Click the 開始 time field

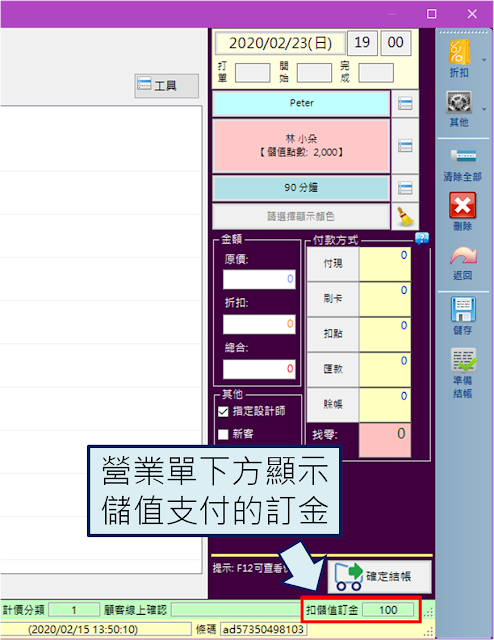(314, 73)
